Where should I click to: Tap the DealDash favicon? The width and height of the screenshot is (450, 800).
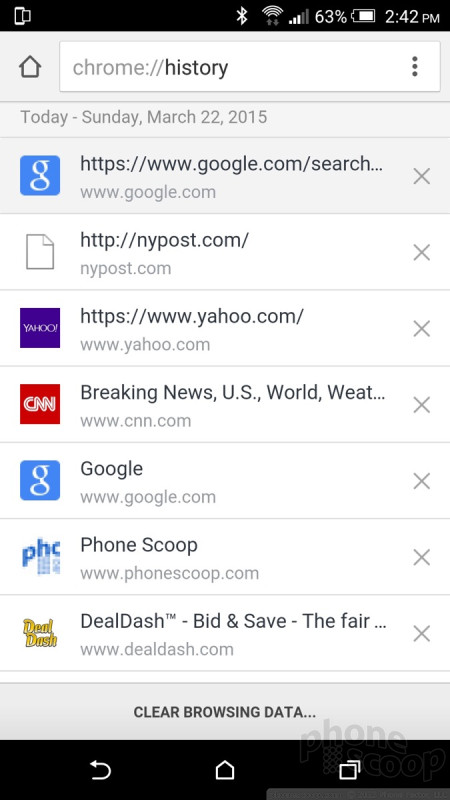coord(40,633)
